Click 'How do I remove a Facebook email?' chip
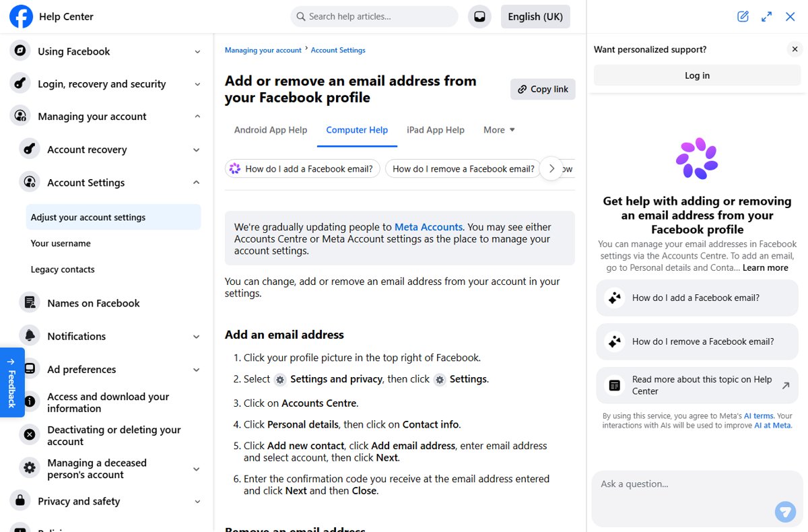Image resolution: width=808 pixels, height=532 pixels. tap(463, 168)
